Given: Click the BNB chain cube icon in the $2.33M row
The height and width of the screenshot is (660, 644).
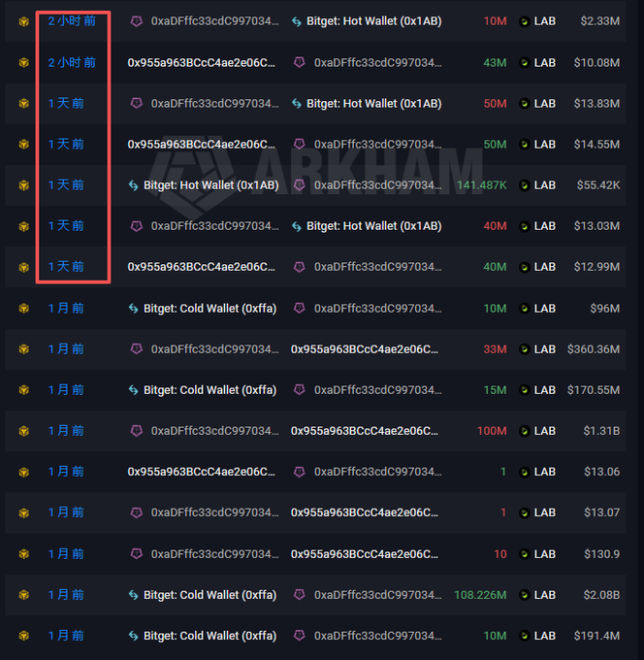Looking at the screenshot, I should (24, 21).
